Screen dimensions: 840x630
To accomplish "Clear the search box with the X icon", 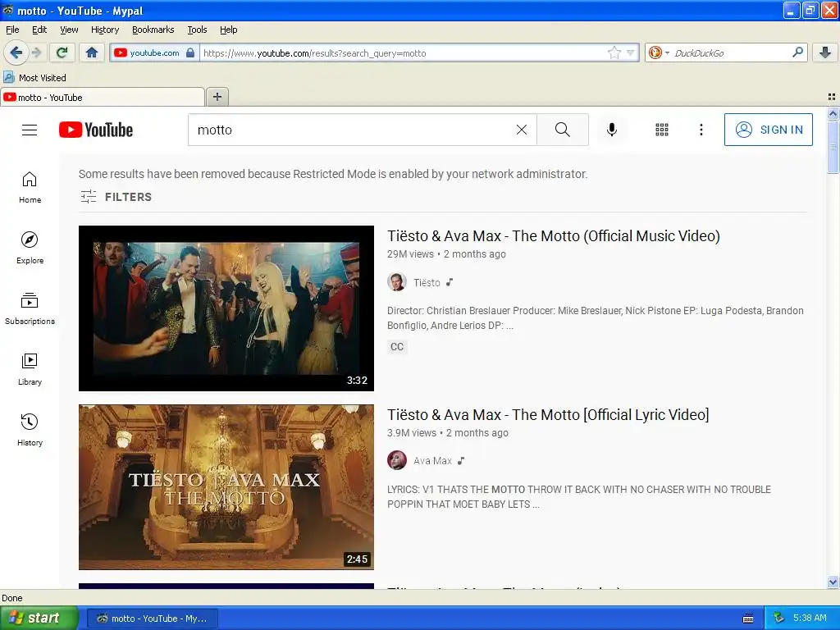I will tap(521, 130).
